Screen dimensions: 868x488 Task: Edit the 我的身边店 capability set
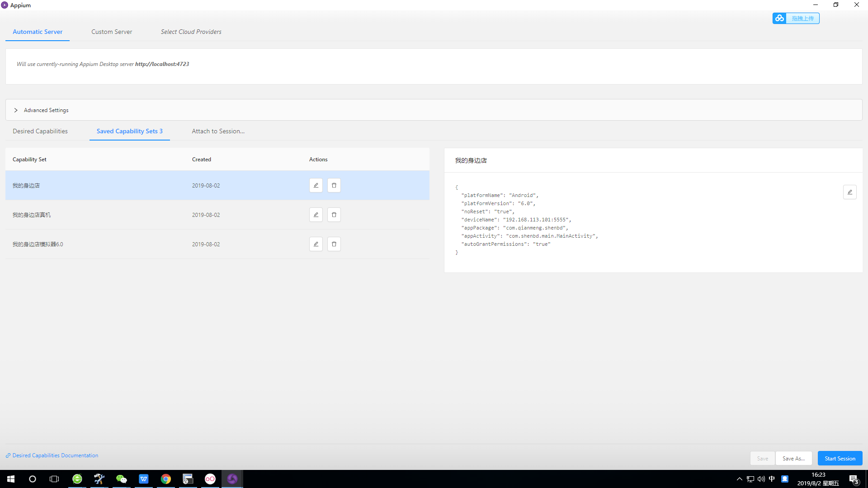[x=316, y=185]
